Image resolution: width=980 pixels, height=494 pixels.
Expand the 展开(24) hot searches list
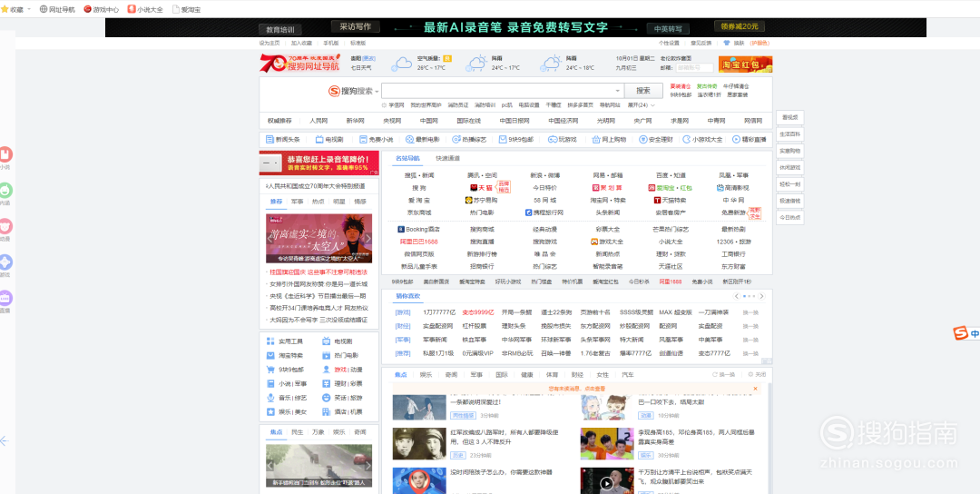[640, 105]
